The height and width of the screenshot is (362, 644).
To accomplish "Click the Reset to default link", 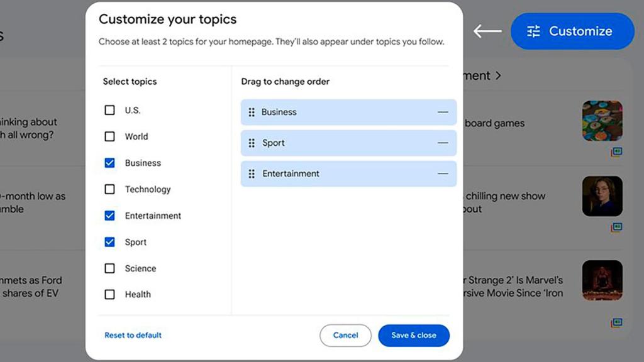I will pyautogui.click(x=133, y=335).
